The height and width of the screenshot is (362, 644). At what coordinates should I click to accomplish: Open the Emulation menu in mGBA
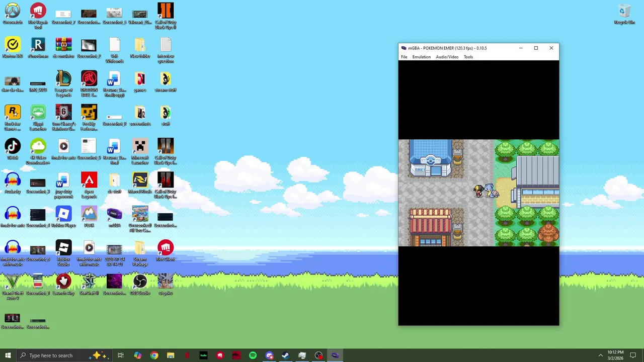coord(422,57)
